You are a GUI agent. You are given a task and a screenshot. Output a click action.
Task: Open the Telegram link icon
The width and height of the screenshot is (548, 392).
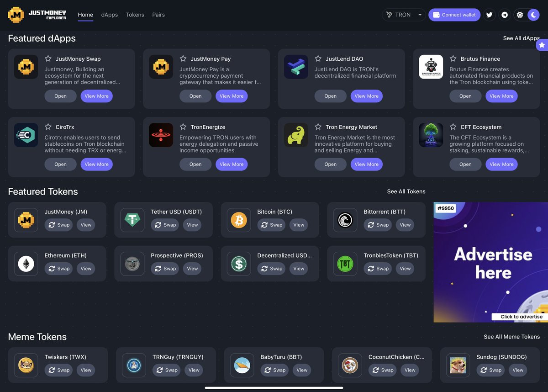pyautogui.click(x=505, y=15)
